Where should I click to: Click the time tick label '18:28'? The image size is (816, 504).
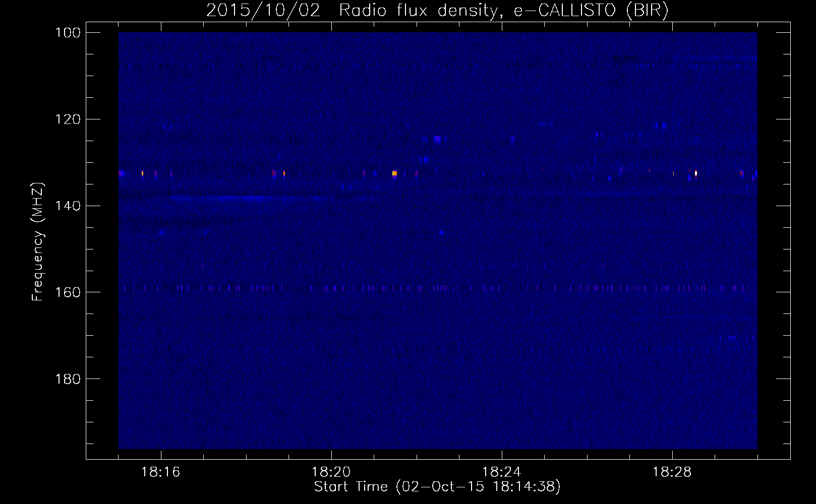672,472
